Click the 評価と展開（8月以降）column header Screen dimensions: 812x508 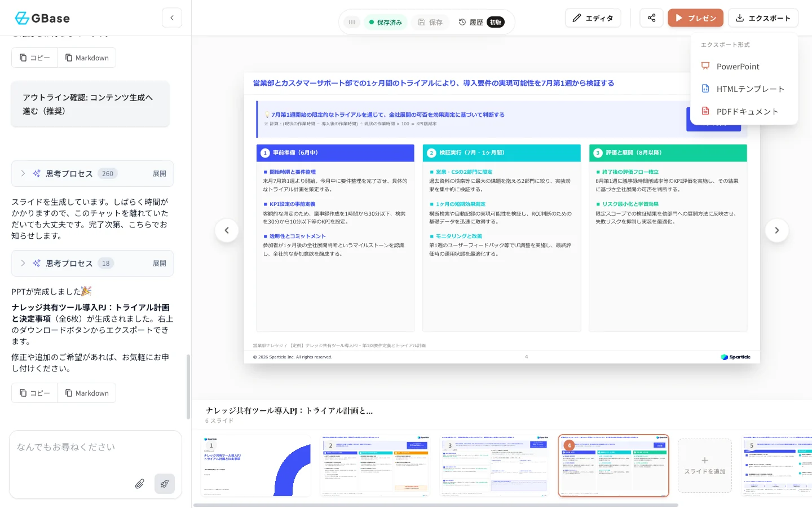point(668,153)
